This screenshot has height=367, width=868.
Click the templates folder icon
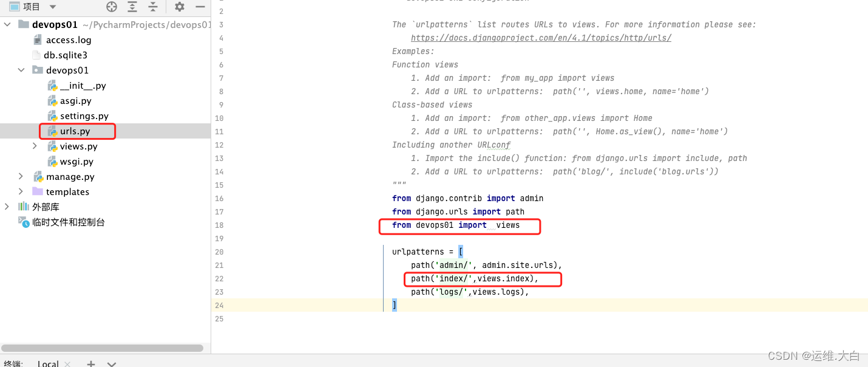(38, 191)
